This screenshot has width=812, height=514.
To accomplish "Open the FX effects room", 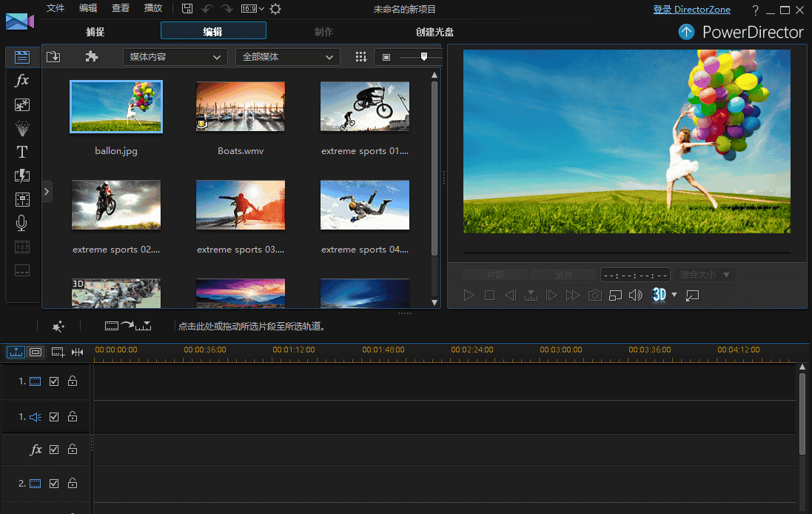I will [22, 81].
